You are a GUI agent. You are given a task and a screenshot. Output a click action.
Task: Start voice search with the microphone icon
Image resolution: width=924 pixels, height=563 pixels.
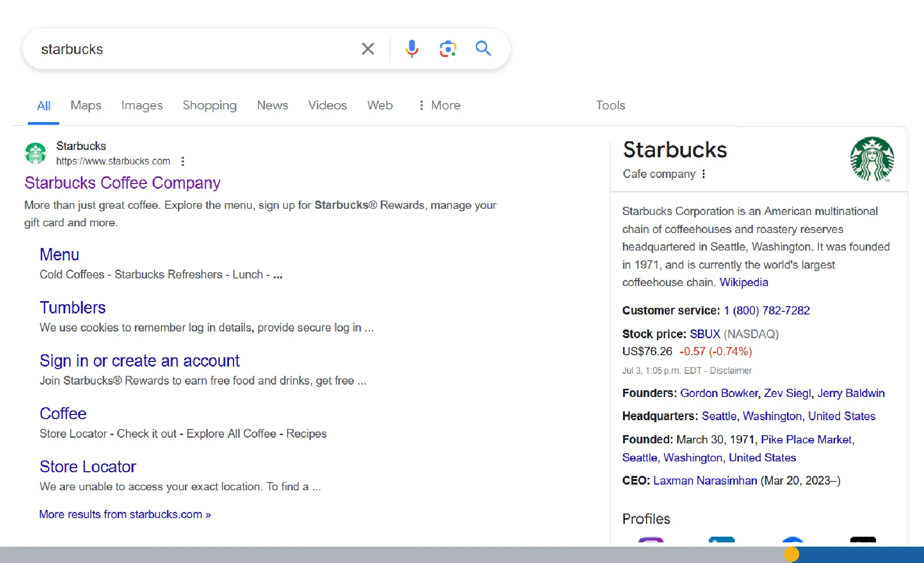411,49
